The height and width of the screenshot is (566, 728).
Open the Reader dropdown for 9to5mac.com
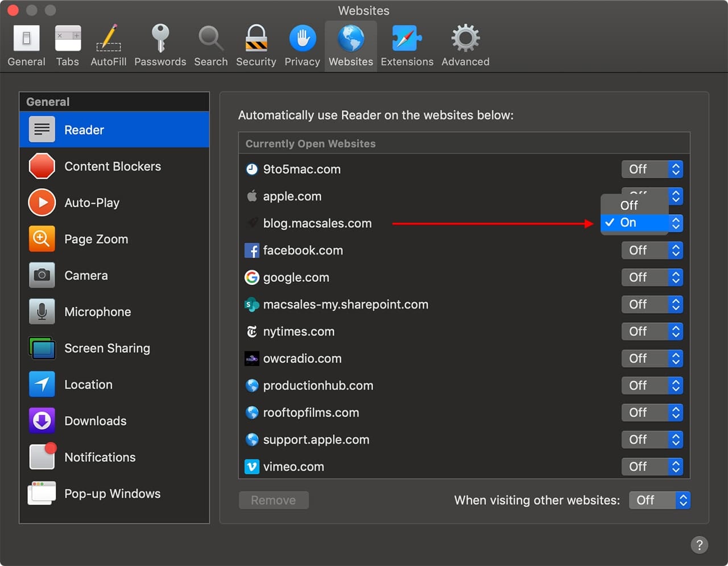tap(652, 169)
